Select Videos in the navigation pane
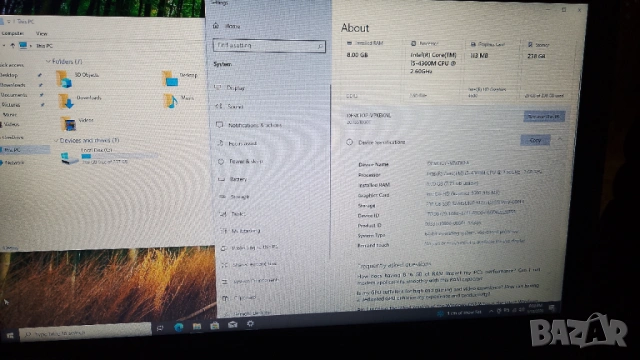 11,124
